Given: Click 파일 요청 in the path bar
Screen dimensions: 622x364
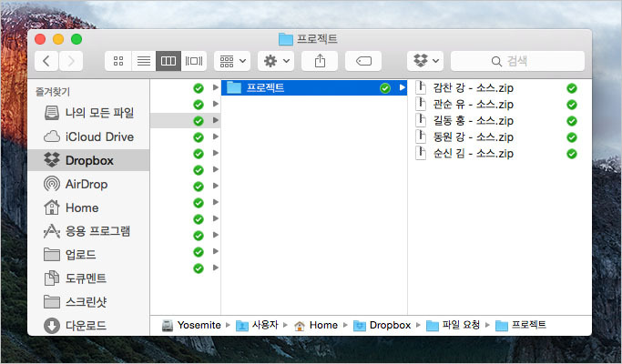Looking at the screenshot, I should coord(453,325).
